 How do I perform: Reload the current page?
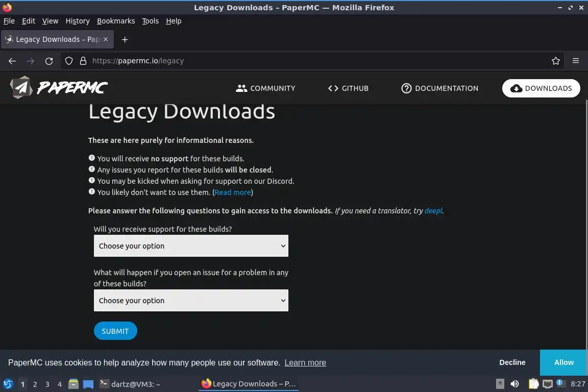[49, 61]
